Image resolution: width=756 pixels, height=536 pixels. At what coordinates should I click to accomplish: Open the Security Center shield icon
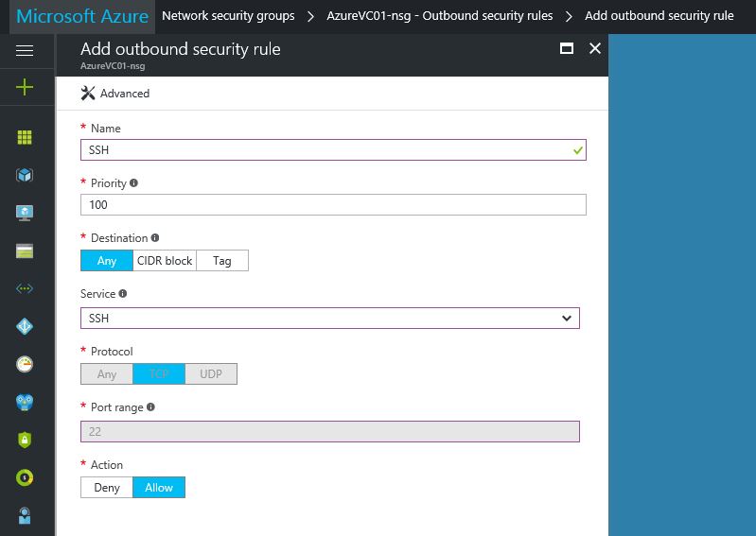(25, 440)
